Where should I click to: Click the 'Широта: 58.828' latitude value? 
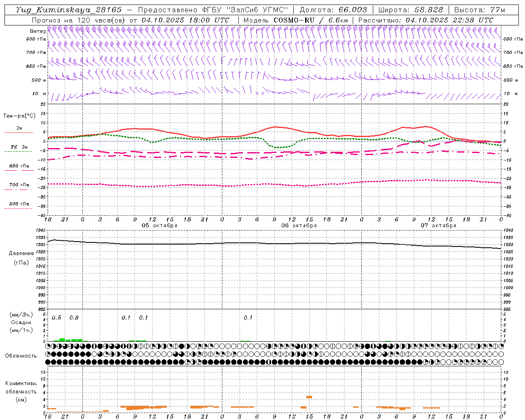tap(411, 10)
